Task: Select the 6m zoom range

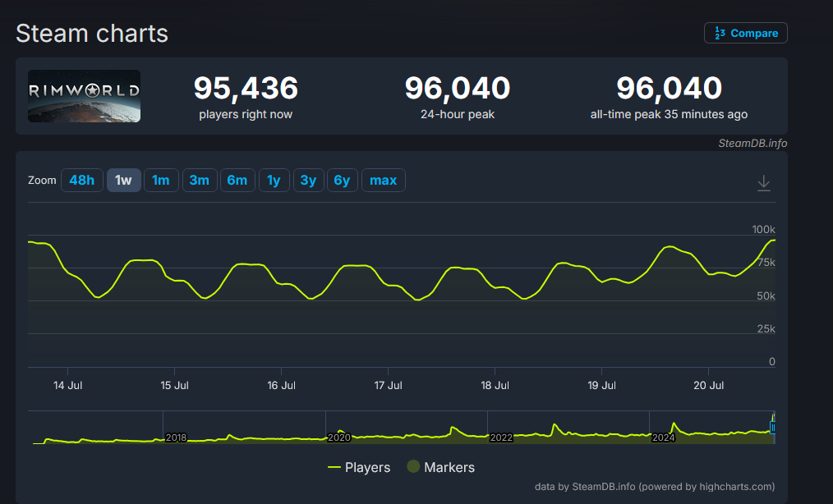Action: tap(237, 180)
